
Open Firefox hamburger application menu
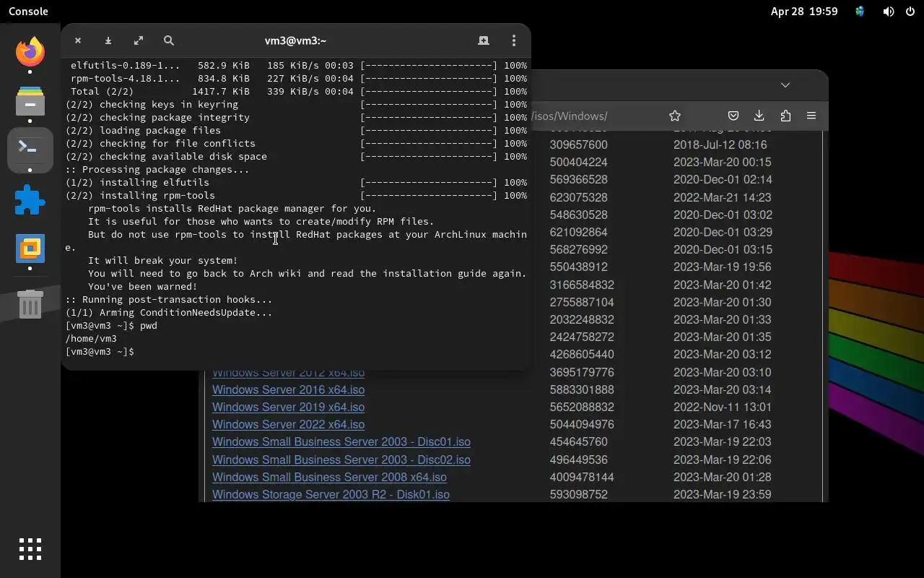811,116
